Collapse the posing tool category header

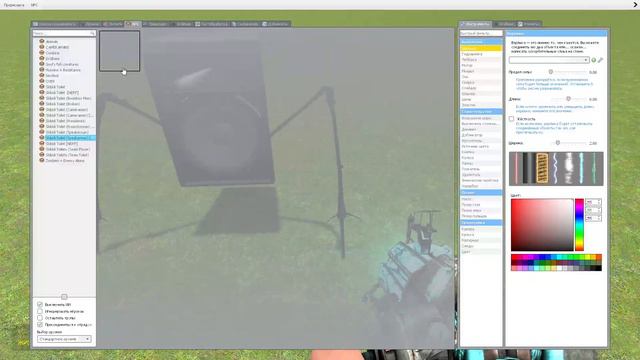click(x=481, y=192)
